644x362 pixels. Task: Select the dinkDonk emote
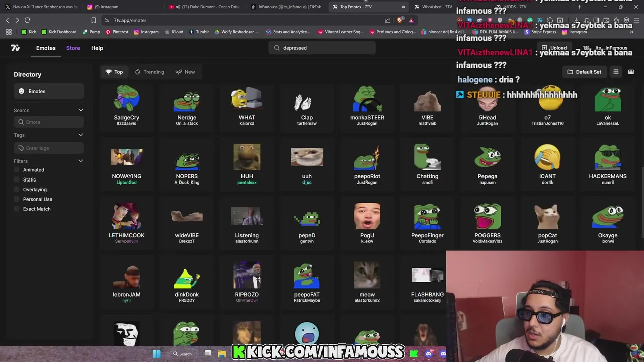pyautogui.click(x=187, y=283)
